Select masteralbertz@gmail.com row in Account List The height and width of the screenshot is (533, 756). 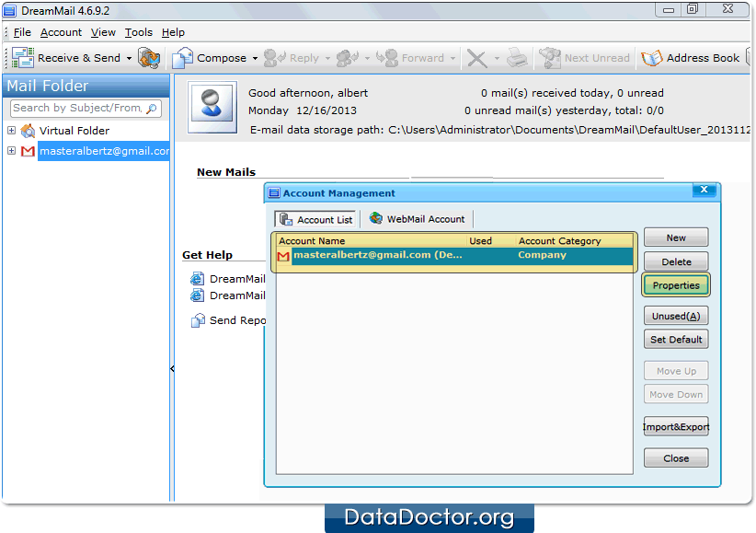(455, 255)
